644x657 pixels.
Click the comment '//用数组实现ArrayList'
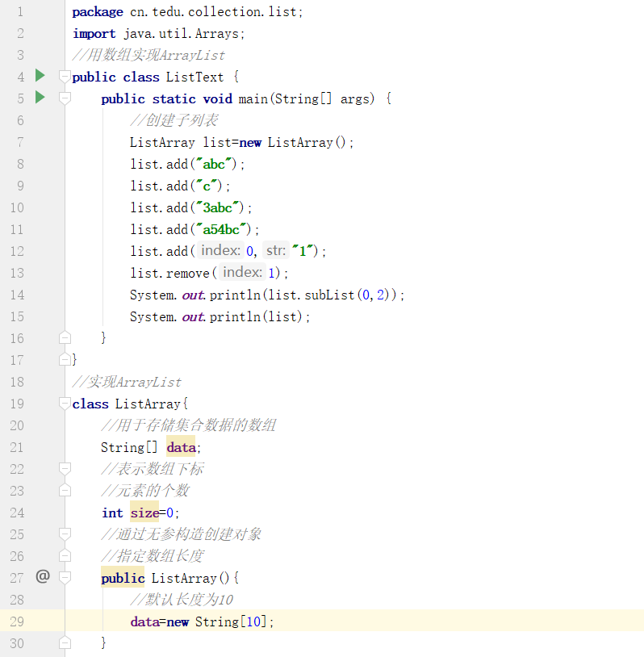(148, 56)
